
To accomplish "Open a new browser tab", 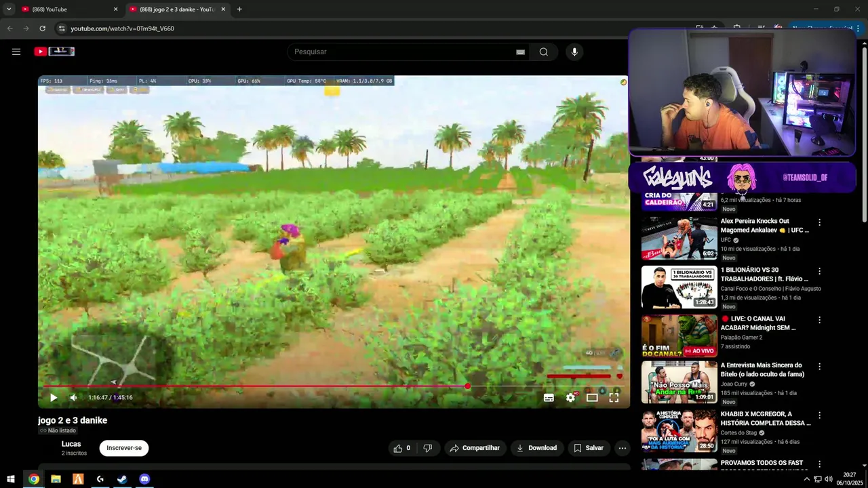I will pyautogui.click(x=239, y=9).
